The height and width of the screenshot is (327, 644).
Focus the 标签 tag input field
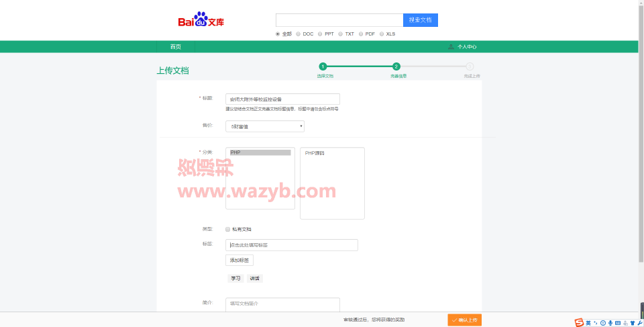click(x=292, y=245)
